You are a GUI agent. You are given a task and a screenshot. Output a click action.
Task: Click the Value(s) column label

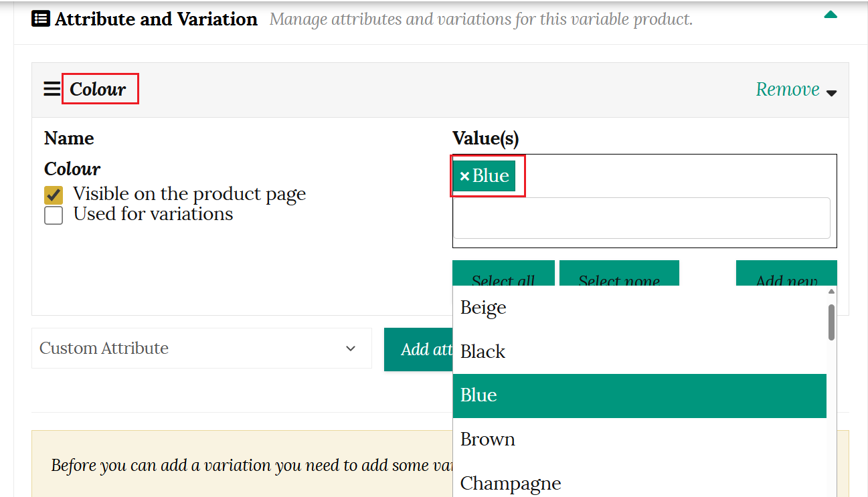pos(486,138)
